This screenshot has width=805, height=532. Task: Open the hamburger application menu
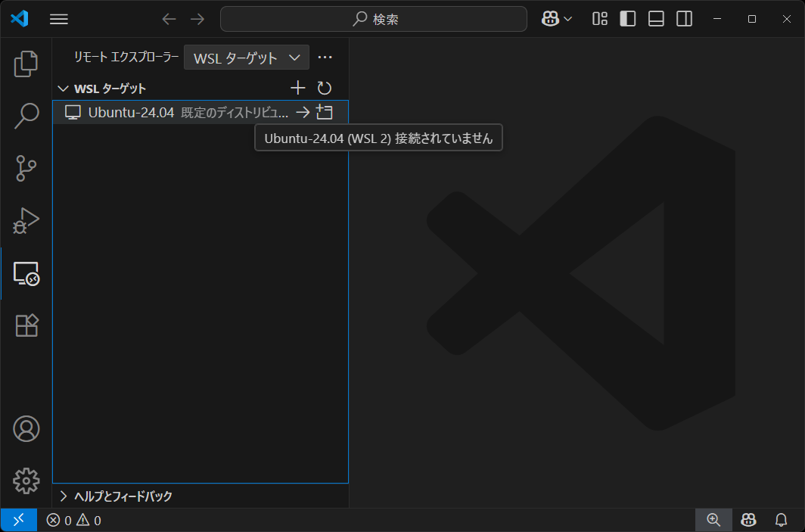59,20
